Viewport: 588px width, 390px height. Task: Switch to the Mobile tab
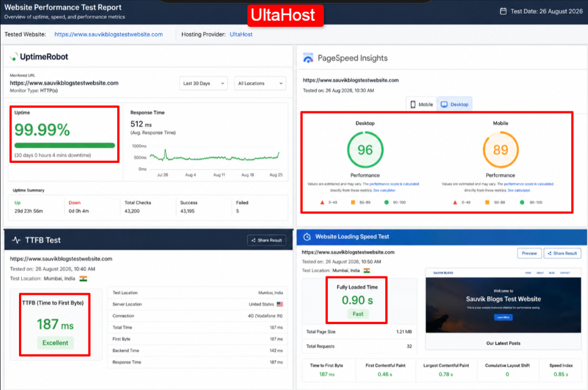421,104
